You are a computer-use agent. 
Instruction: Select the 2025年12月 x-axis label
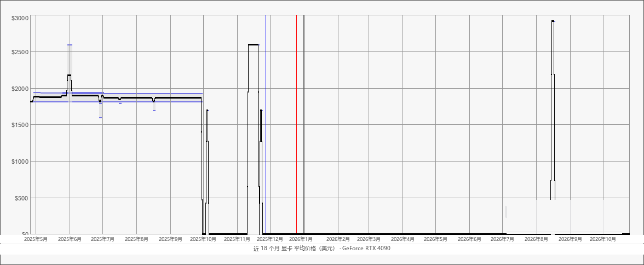[271, 239]
